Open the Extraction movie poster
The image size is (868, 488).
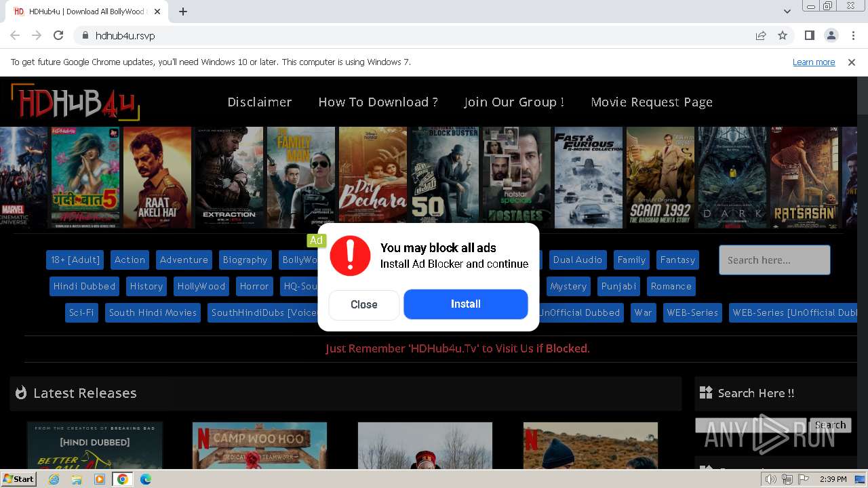(x=229, y=178)
